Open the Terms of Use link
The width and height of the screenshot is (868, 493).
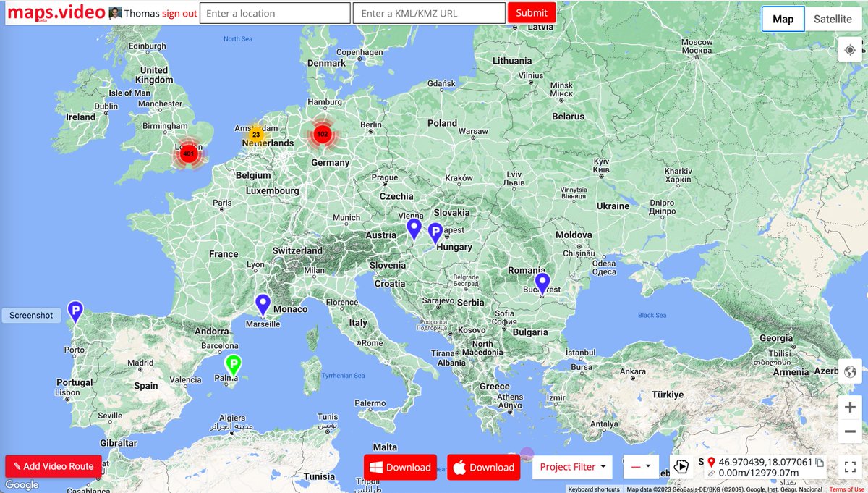click(847, 489)
